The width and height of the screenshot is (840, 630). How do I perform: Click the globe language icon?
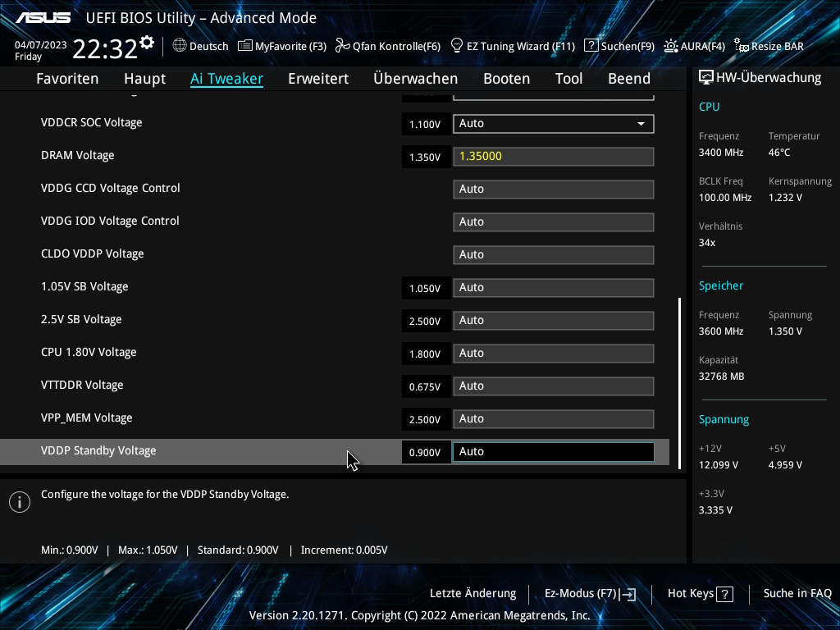pyautogui.click(x=180, y=46)
